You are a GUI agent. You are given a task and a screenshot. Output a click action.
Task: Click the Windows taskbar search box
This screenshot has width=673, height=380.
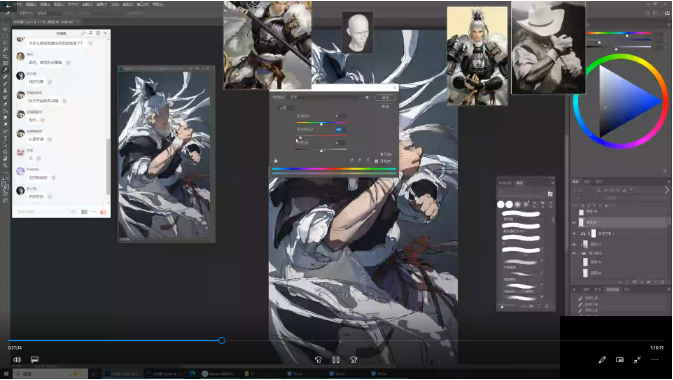[x=50, y=374]
